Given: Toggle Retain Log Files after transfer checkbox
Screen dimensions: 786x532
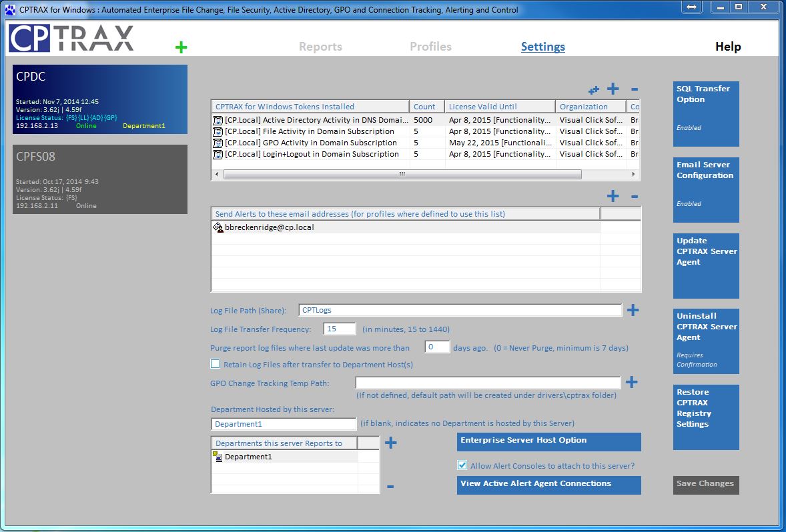Looking at the screenshot, I should pyautogui.click(x=215, y=364).
